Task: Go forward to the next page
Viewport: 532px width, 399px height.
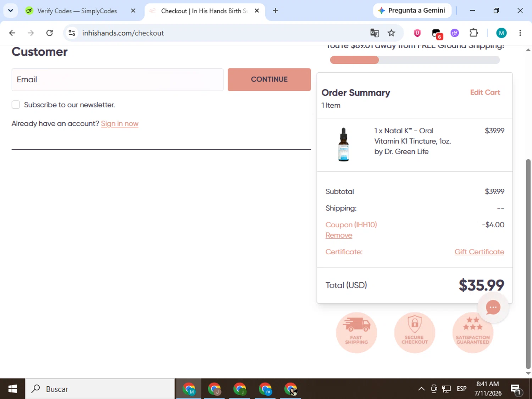Action: [31, 33]
